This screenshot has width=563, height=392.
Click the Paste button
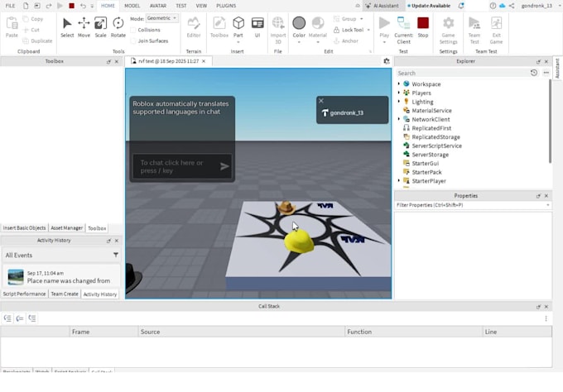coord(12,27)
